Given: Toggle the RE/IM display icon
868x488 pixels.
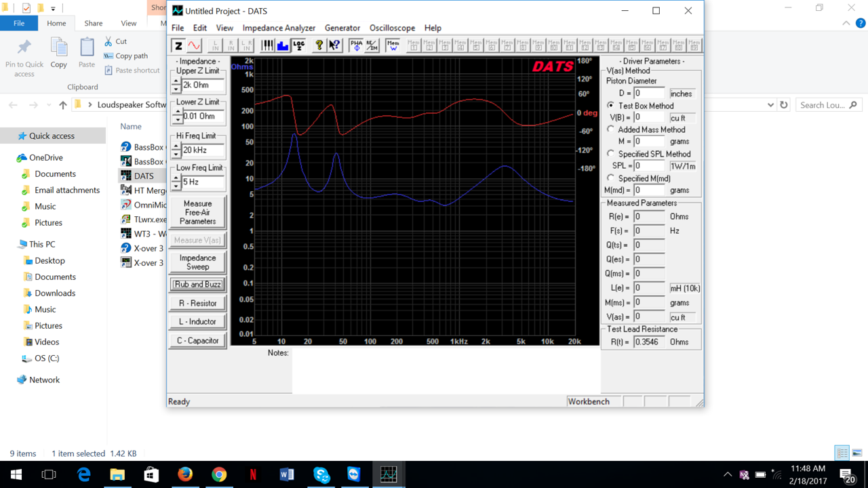Looking at the screenshot, I should pyautogui.click(x=372, y=45).
